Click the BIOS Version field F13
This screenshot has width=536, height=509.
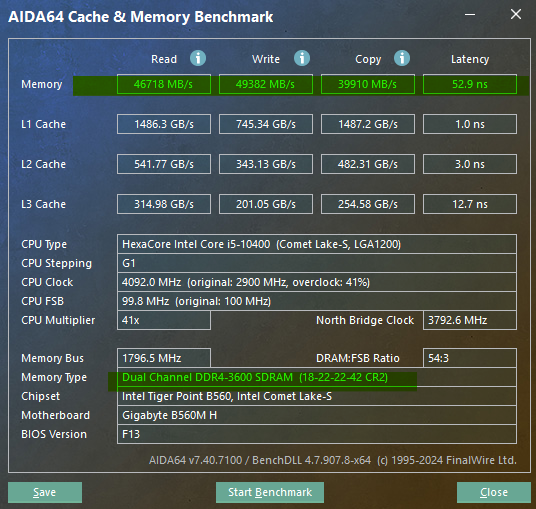pyautogui.click(x=317, y=434)
